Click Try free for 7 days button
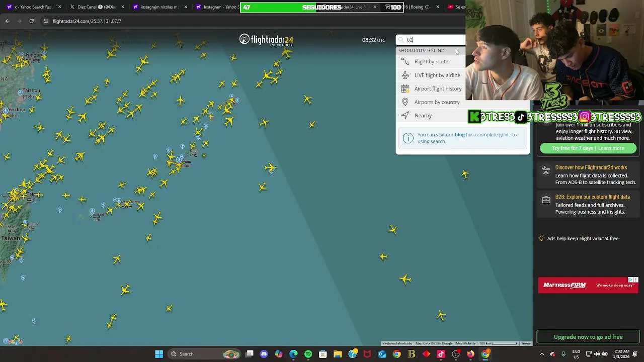The height and width of the screenshot is (362, 644). pos(588,148)
